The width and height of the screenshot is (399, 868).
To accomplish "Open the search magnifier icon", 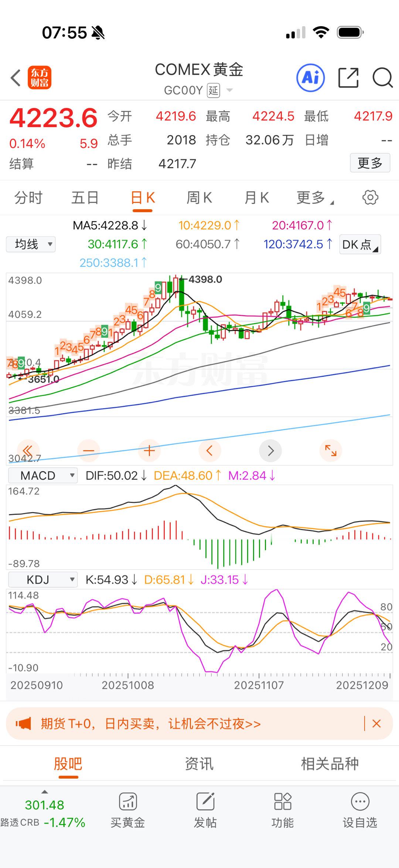I will point(382,78).
